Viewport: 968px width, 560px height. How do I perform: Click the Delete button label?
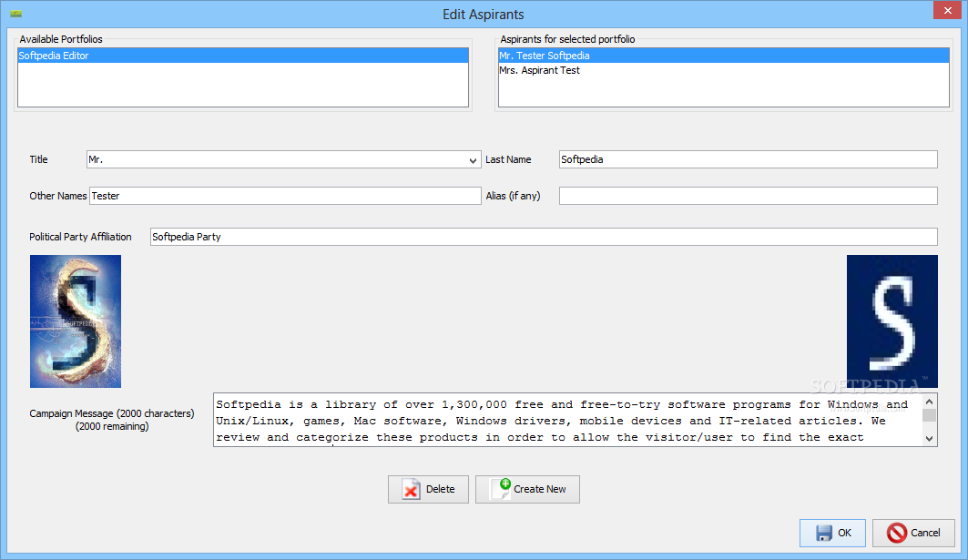coord(440,489)
